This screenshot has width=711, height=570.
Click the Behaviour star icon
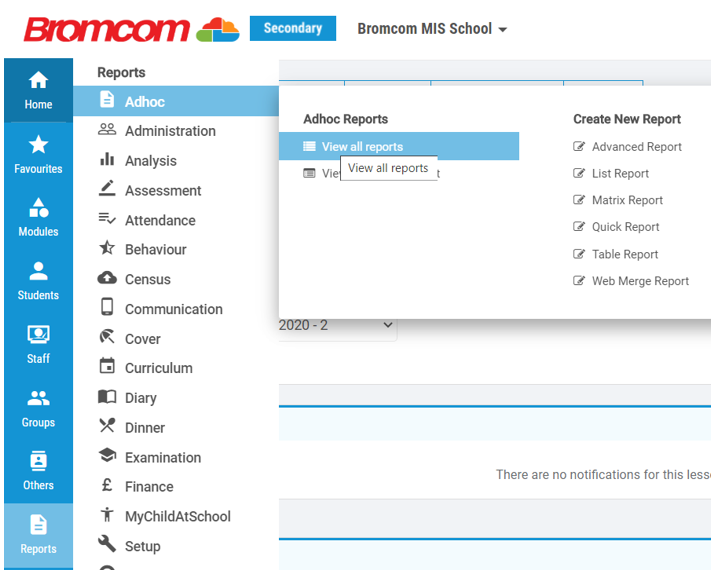coord(107,248)
